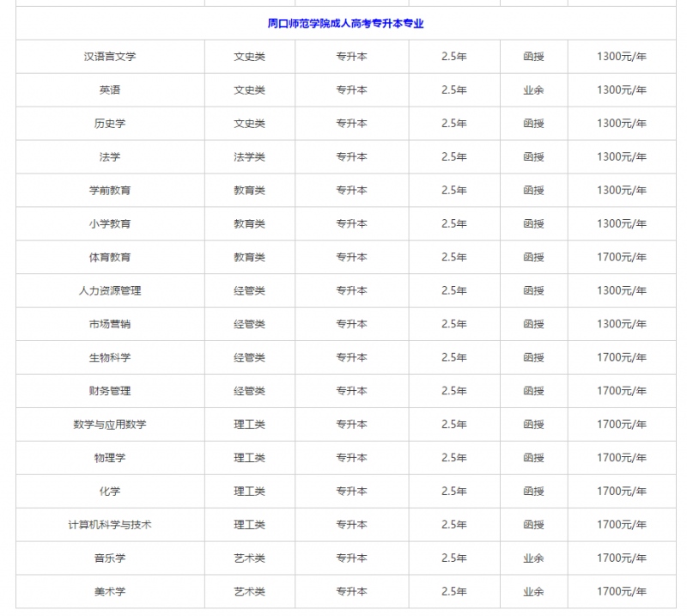The height and width of the screenshot is (616, 687).
Task: Select the 市场营销 major cell
Action: pyautogui.click(x=110, y=324)
